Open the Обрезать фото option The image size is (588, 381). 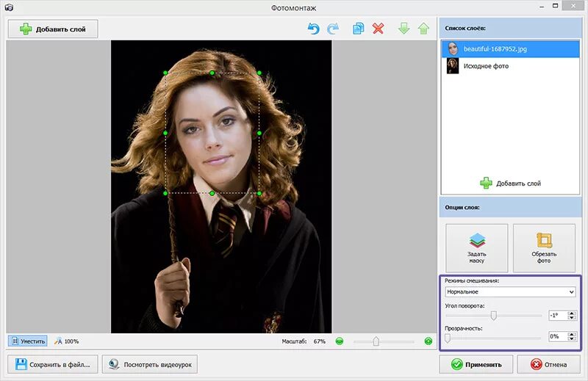(544, 248)
